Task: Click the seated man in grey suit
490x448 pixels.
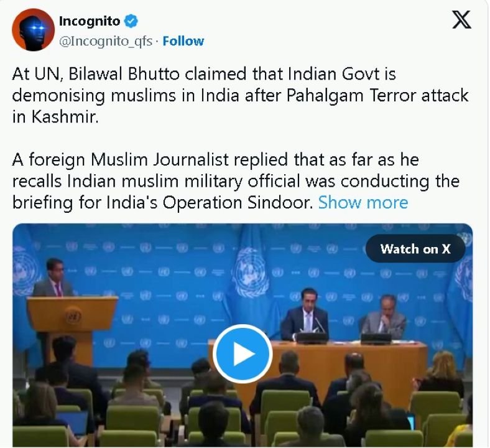Action: pyautogui.click(x=384, y=316)
